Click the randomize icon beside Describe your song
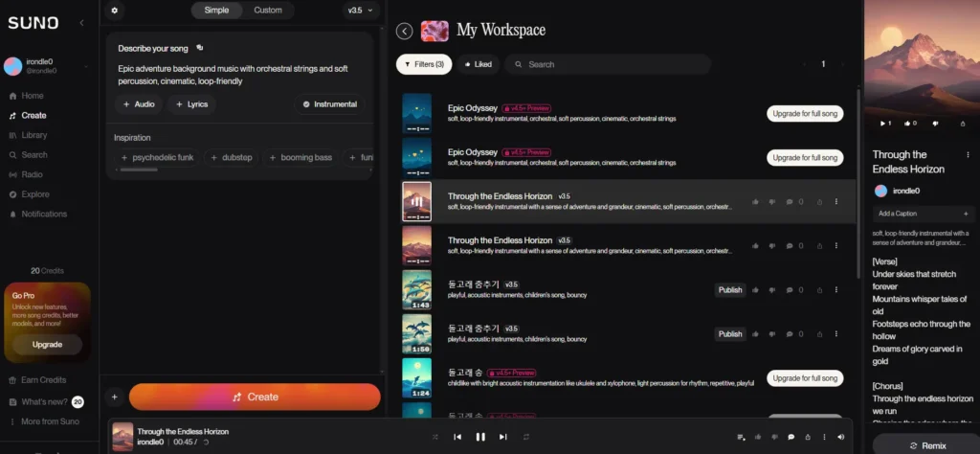 point(199,48)
